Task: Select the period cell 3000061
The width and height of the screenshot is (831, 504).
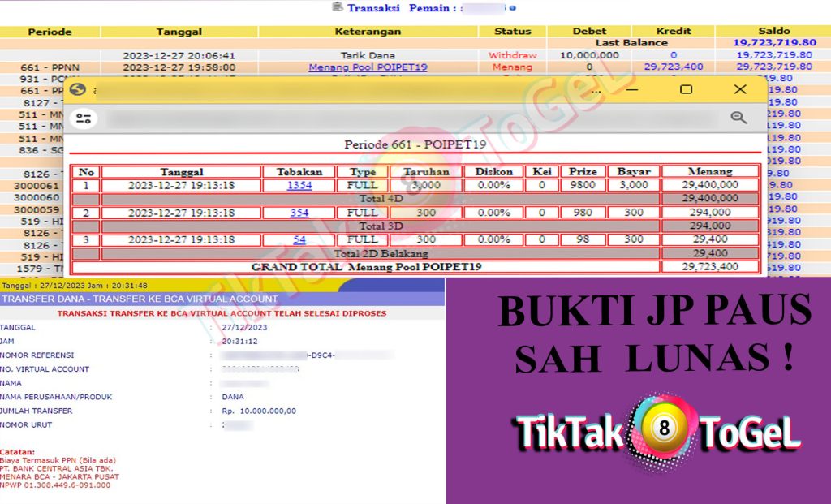Action: coord(37,186)
